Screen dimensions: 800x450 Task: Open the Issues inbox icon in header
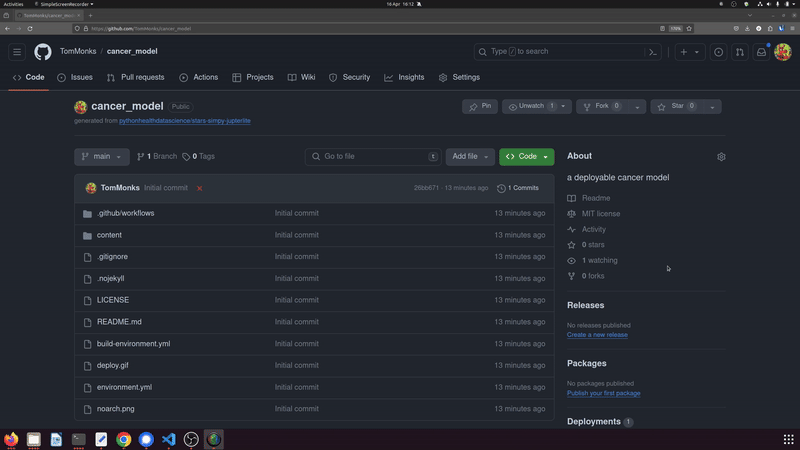718,52
